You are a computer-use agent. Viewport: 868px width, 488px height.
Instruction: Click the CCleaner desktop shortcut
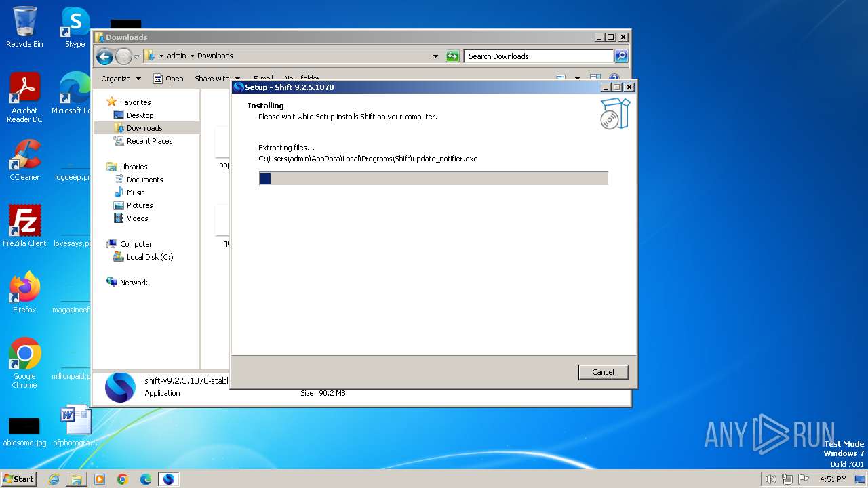pos(24,159)
